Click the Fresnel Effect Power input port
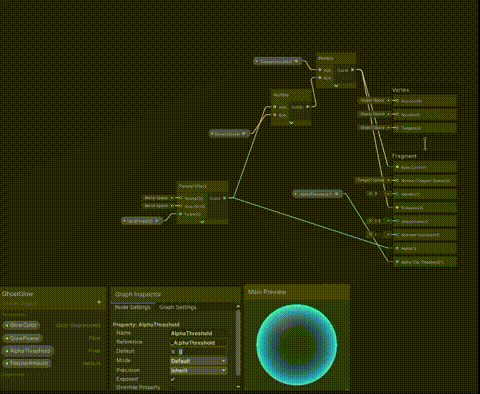The height and width of the screenshot is (394, 480). tap(180, 214)
